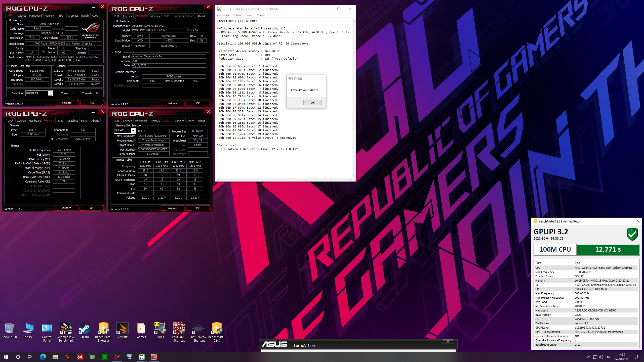Click the GPUPI vertical scrollbar
This screenshot has width=644, height=362.
point(354,98)
